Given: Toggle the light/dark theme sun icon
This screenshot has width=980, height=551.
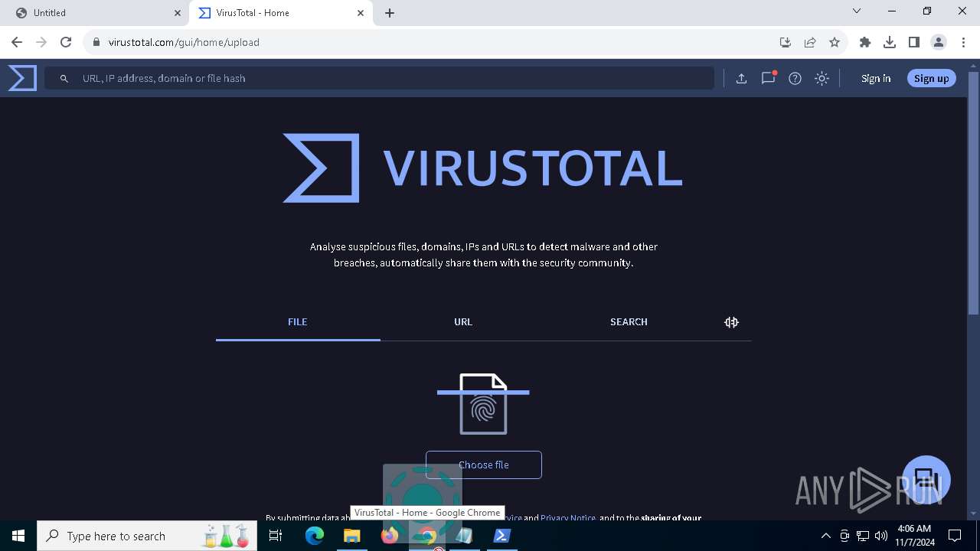Looking at the screenshot, I should point(822,78).
